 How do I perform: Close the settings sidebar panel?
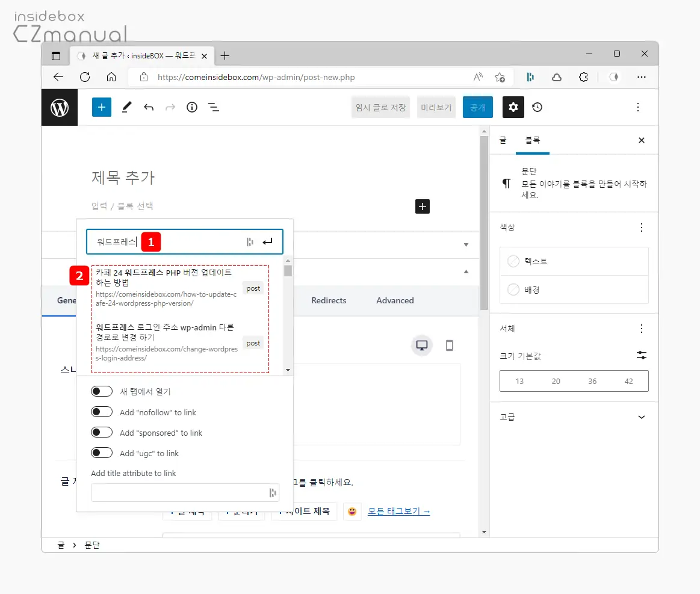tap(642, 140)
